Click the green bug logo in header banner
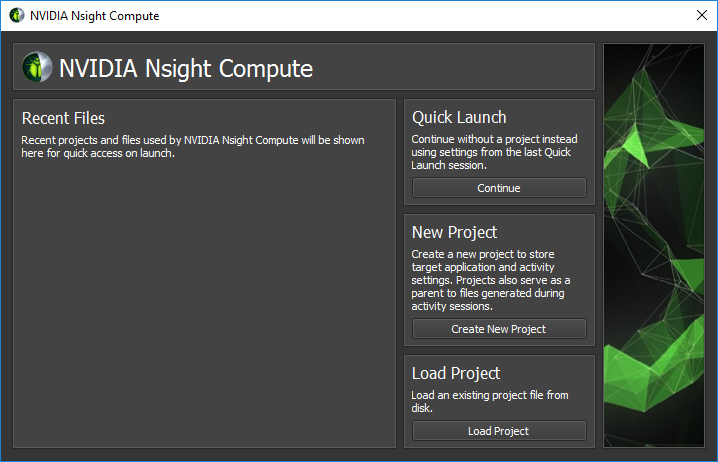This screenshot has width=718, height=462. pyautogui.click(x=37, y=68)
